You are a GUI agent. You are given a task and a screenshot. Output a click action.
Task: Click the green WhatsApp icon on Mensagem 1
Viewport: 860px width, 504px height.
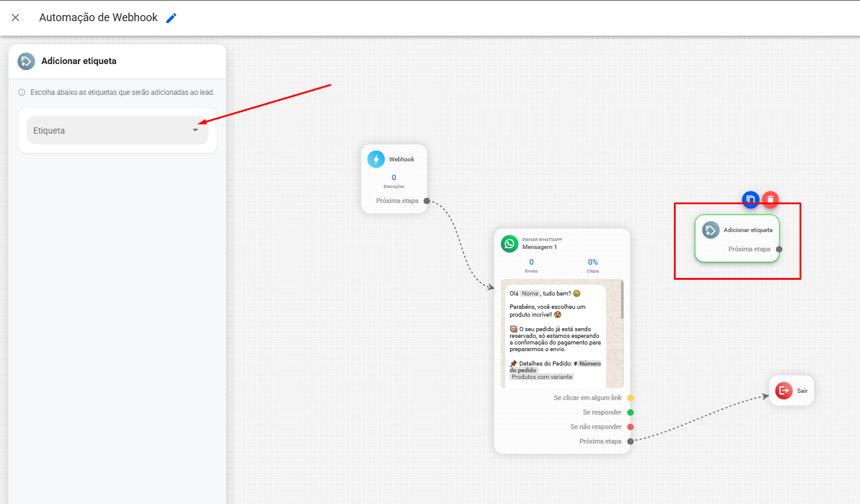coord(509,244)
